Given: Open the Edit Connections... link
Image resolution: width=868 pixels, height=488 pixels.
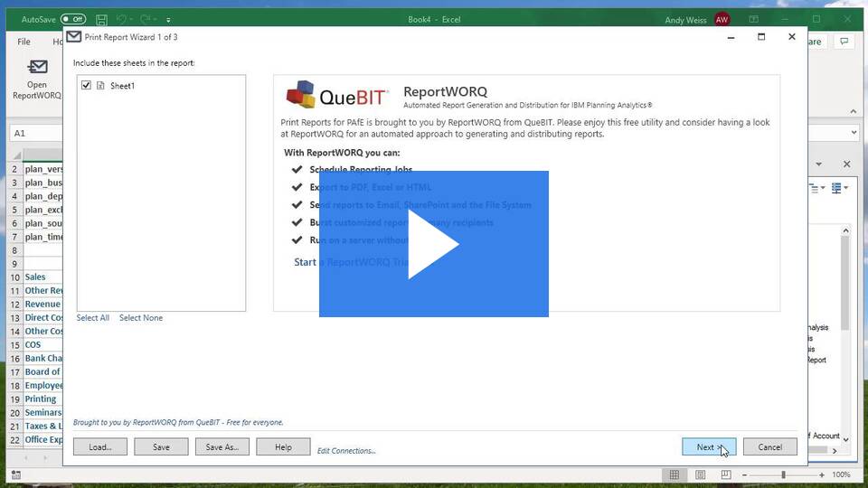Looking at the screenshot, I should tap(346, 451).
